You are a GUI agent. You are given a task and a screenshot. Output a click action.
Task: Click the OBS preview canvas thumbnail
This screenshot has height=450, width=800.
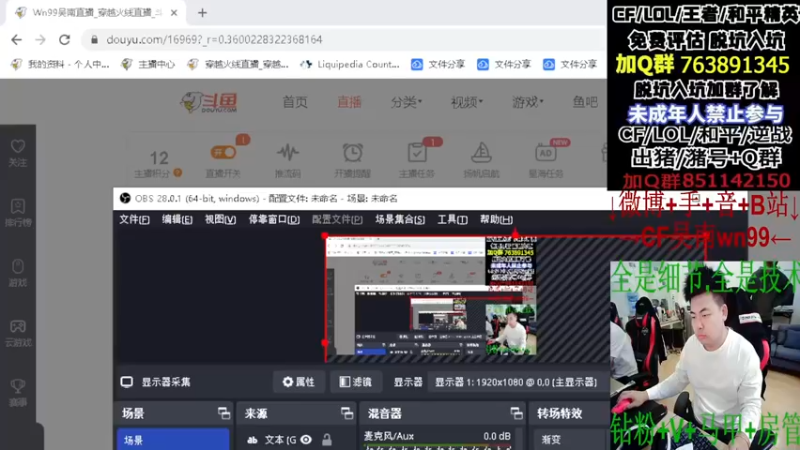(x=431, y=296)
